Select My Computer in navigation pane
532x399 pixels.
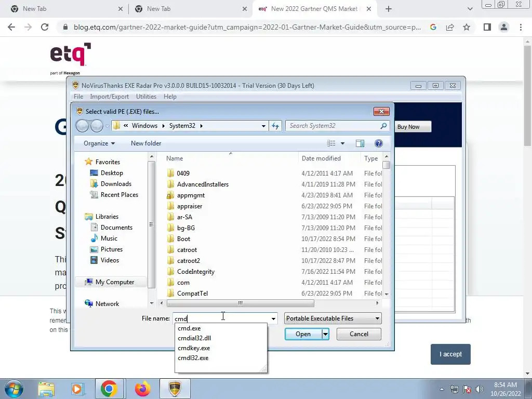pos(111,282)
